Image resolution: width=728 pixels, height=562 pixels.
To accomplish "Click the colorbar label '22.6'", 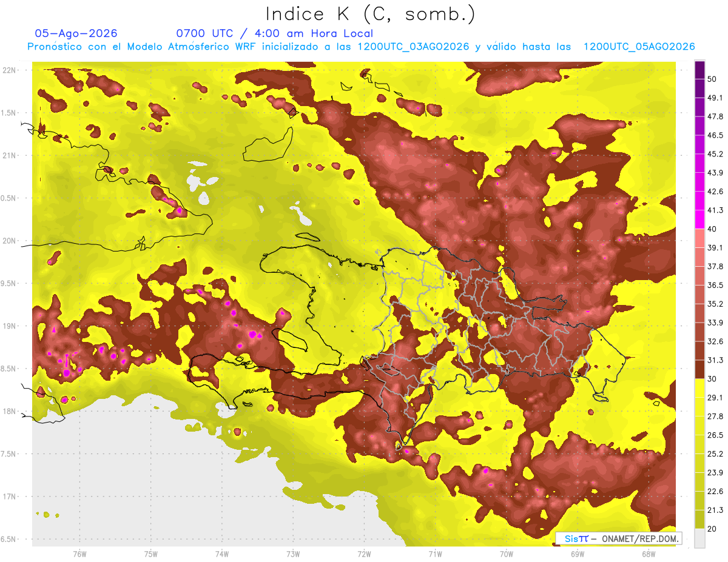I will click(715, 491).
